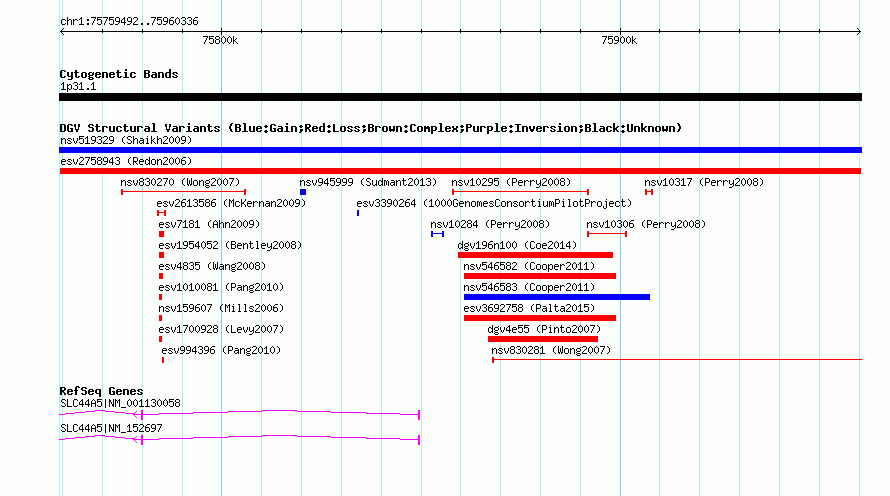Click dgv196n100 (Coe2014) label
The image size is (890, 496).
[517, 245]
